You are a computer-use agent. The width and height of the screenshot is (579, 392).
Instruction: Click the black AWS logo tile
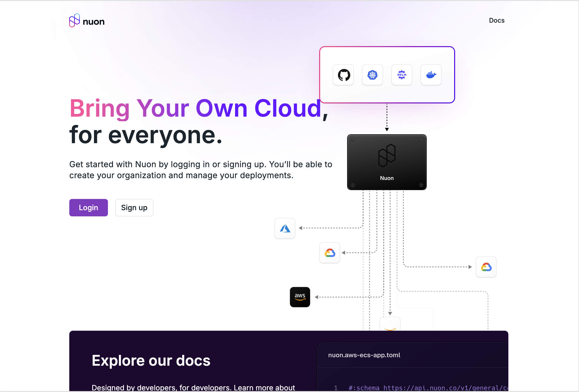pyautogui.click(x=300, y=297)
